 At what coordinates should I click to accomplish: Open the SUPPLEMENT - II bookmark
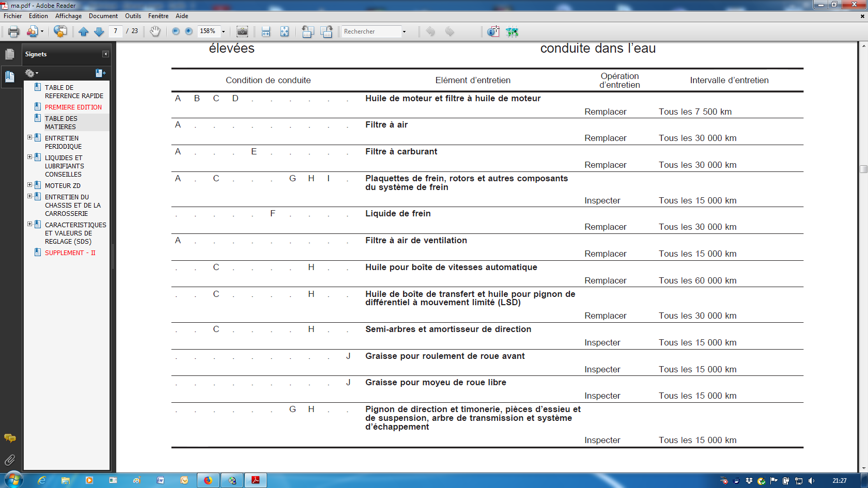click(70, 253)
